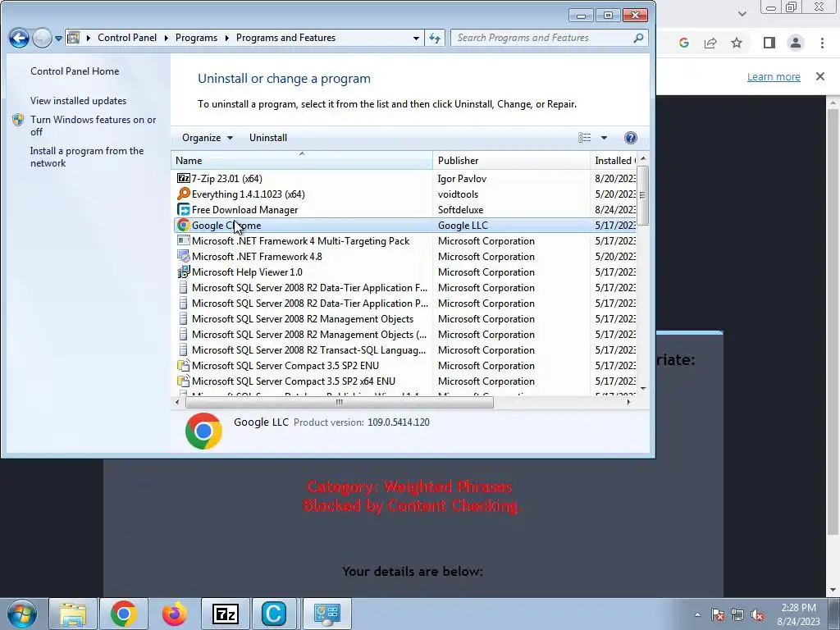This screenshot has height=630, width=840.
Task: Switch to Control Panel taskbar button
Action: (x=327, y=614)
